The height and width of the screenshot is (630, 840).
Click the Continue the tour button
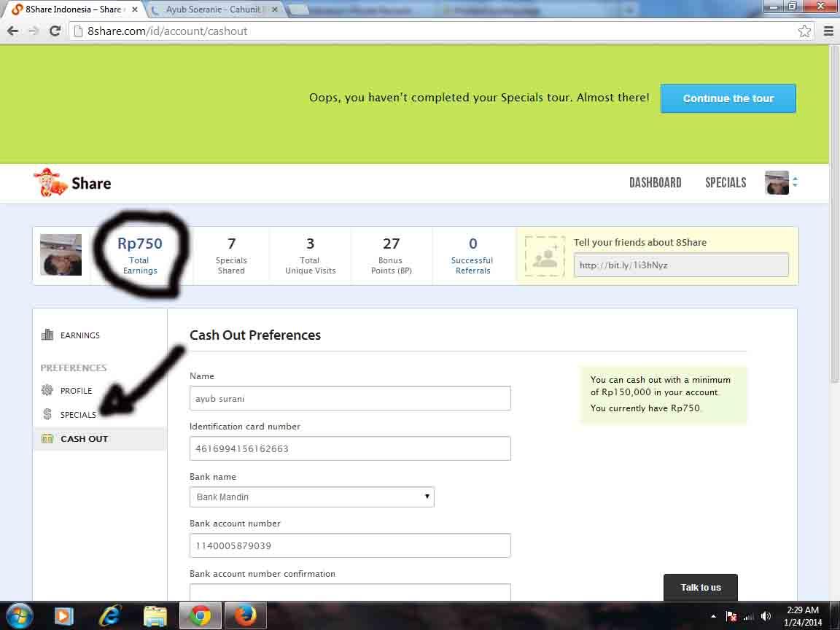point(728,98)
